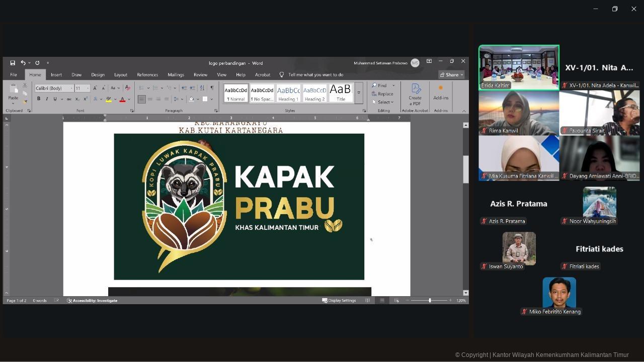Toggle Superscript formatting
This screenshot has height=362, width=644.
pos(86,99)
